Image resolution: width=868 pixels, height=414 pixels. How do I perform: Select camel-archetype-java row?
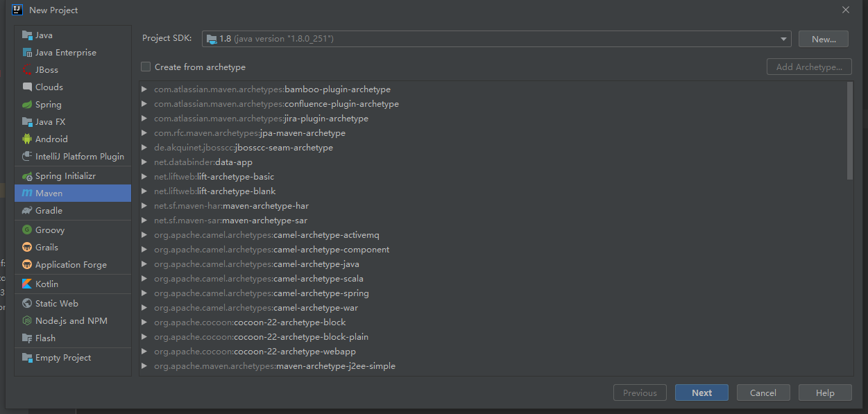[493, 264]
